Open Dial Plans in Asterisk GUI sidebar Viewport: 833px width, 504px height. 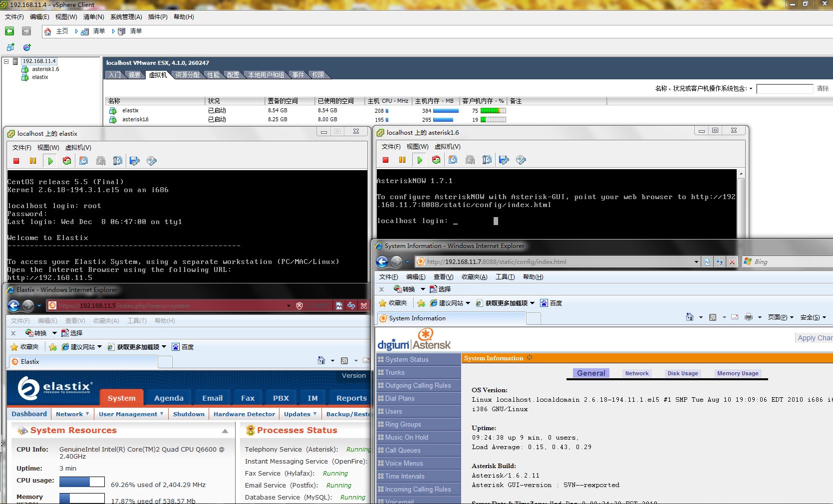(419, 398)
